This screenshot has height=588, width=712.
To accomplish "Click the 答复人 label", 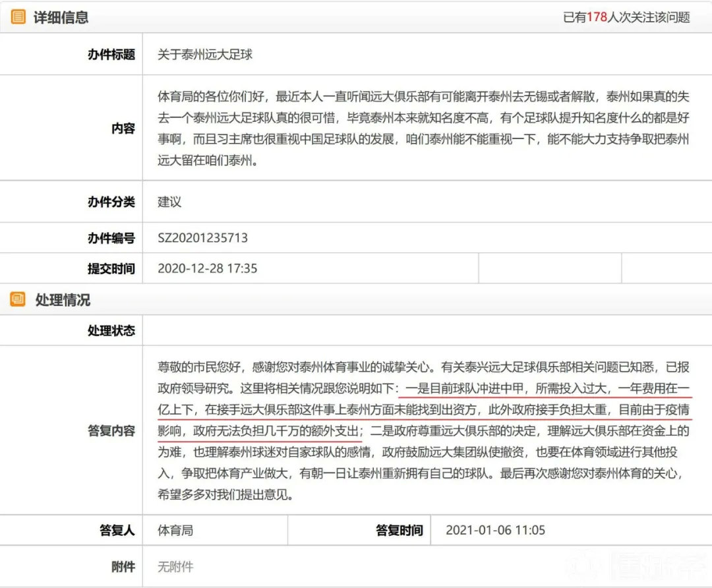I will (x=117, y=530).
